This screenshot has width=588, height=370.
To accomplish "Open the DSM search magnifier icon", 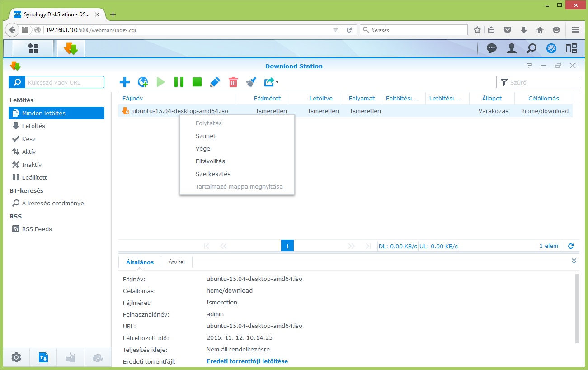I will (532, 48).
